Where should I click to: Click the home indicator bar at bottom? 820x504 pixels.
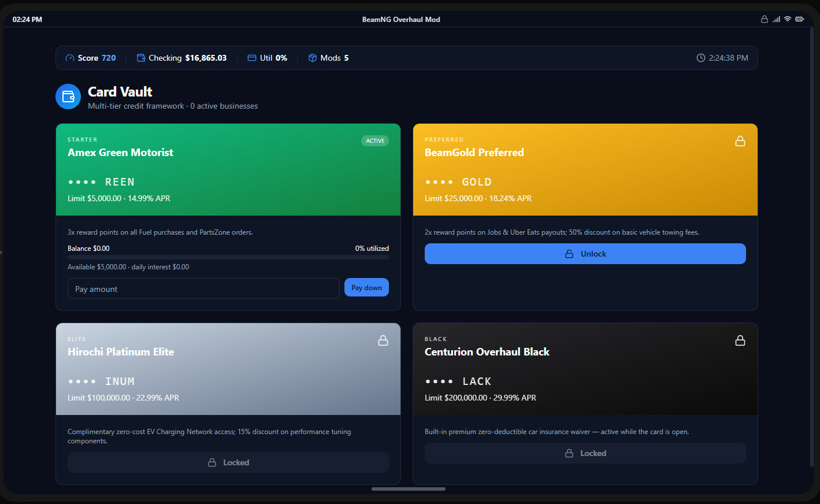[409, 489]
